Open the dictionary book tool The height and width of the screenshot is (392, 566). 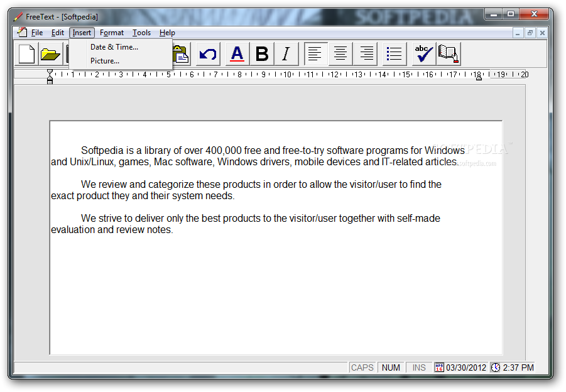(x=449, y=54)
